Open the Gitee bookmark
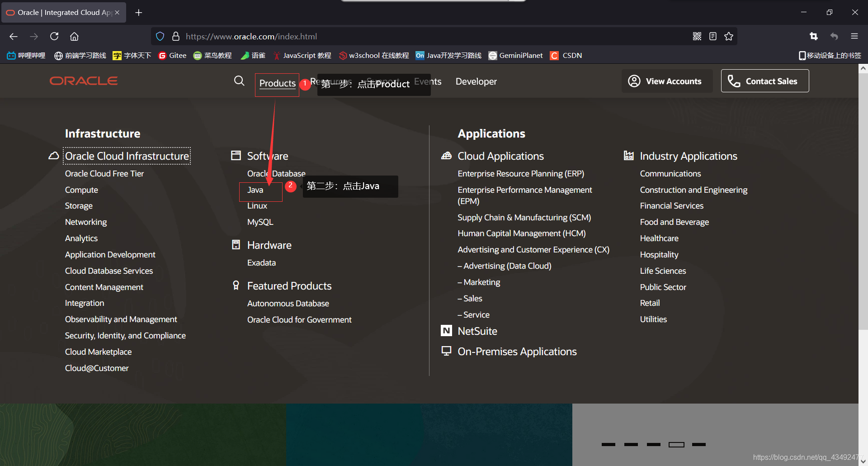 [172, 56]
